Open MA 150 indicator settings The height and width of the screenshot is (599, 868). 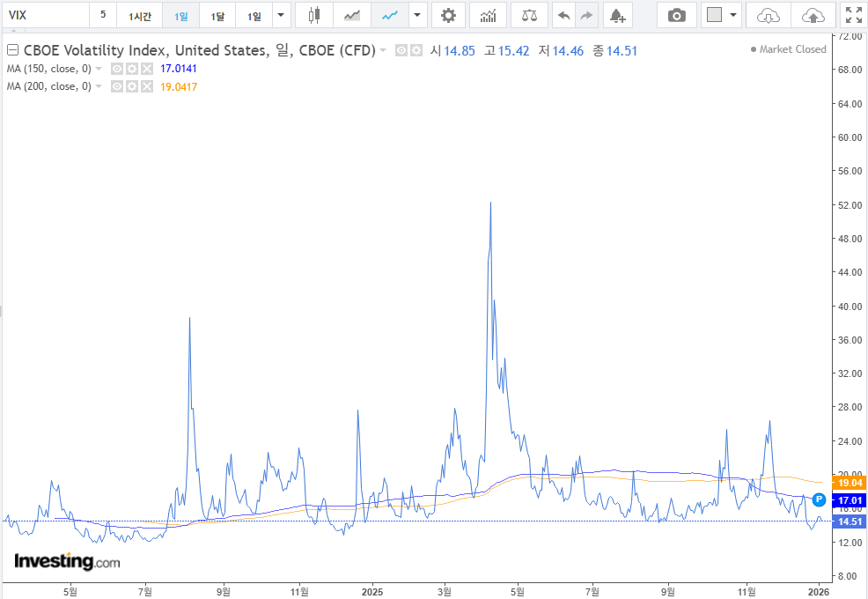point(132,69)
